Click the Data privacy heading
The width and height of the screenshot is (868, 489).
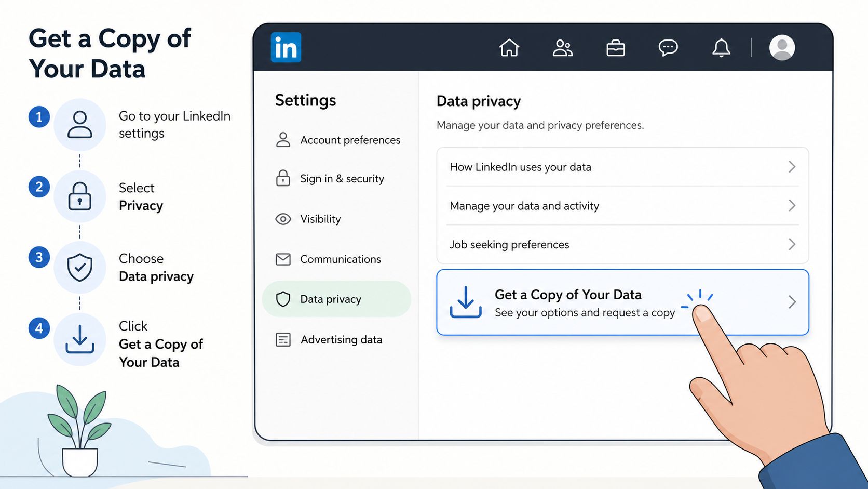478,101
